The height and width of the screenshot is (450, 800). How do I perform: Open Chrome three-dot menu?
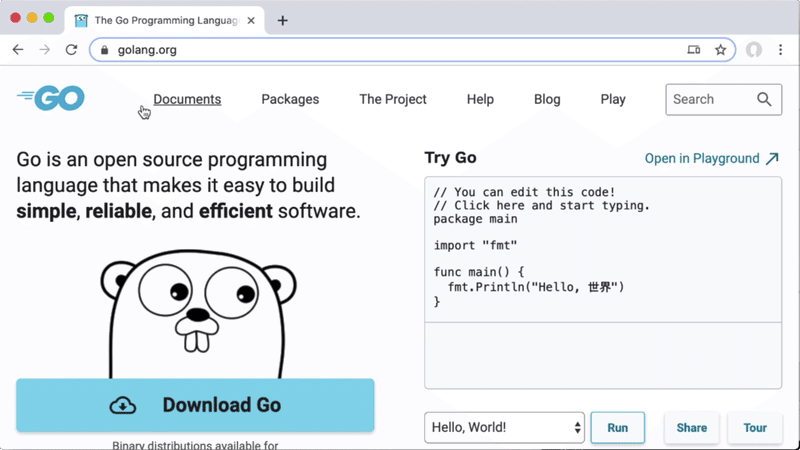[x=780, y=49]
